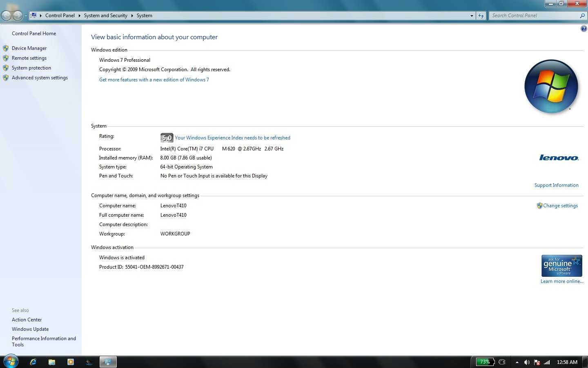This screenshot has height=368, width=588.
Task: Open the volume speaker tray icon
Action: pos(527,362)
